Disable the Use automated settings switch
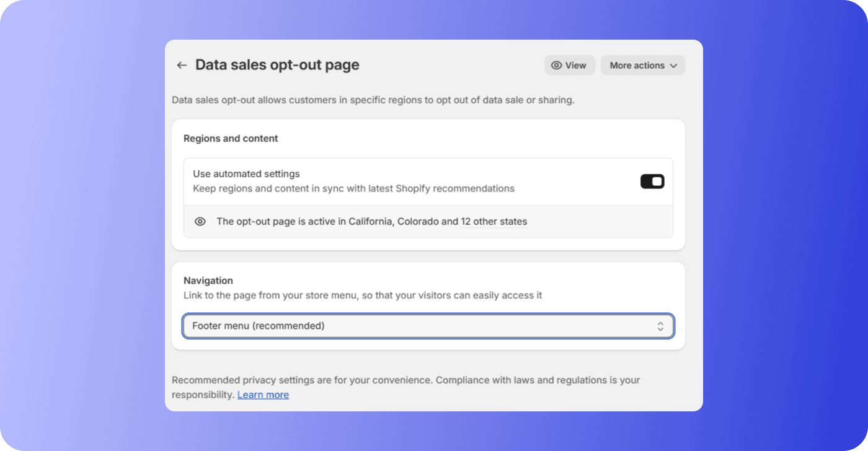 652,181
